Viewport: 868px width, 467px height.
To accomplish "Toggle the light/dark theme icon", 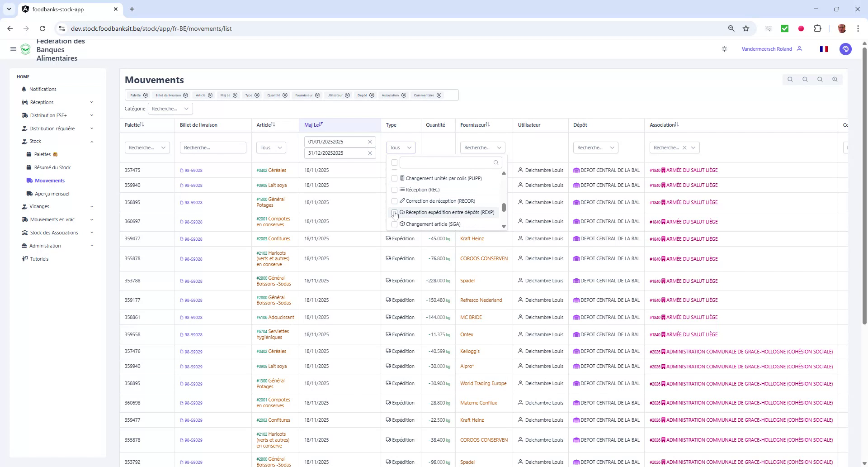I will (x=724, y=49).
